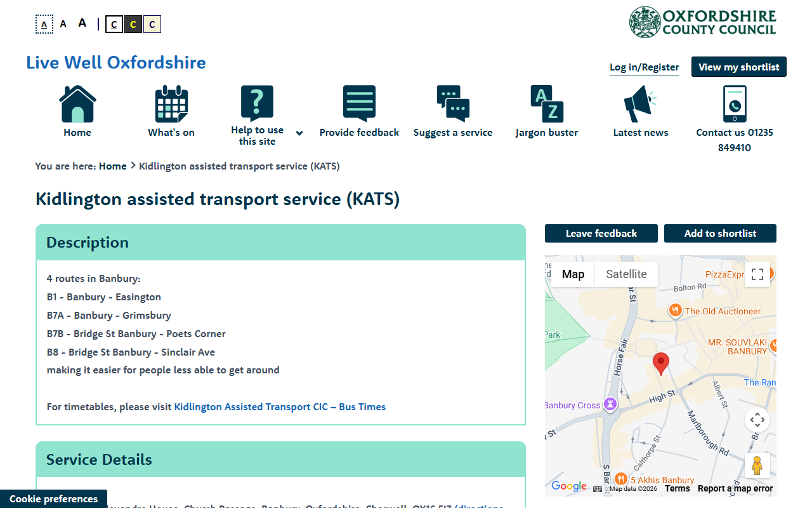Switch to the Satellite view tab

626,274
